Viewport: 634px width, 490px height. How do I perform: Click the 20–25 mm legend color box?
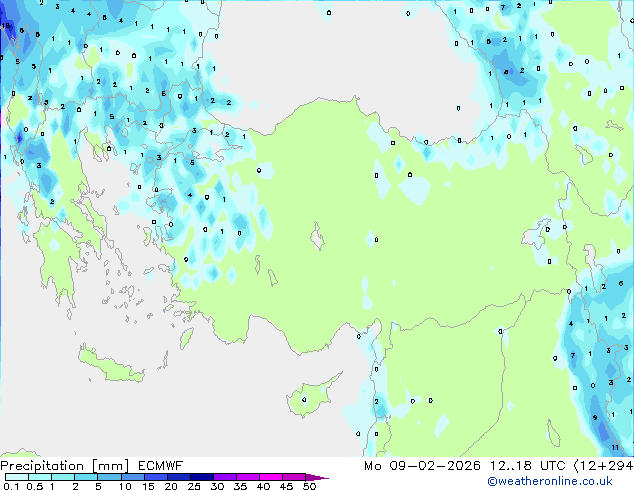pyautogui.click(x=178, y=477)
